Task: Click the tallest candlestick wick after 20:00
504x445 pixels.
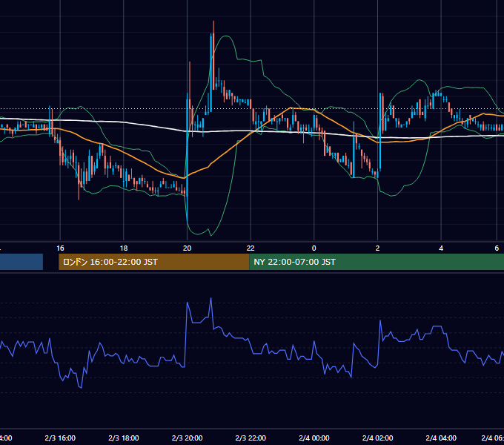Action: (x=213, y=56)
